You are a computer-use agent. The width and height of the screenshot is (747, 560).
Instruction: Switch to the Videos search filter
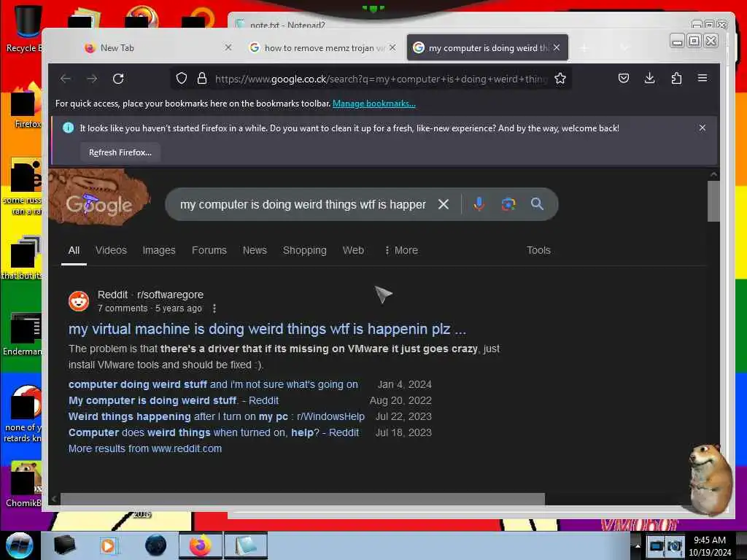tap(111, 251)
